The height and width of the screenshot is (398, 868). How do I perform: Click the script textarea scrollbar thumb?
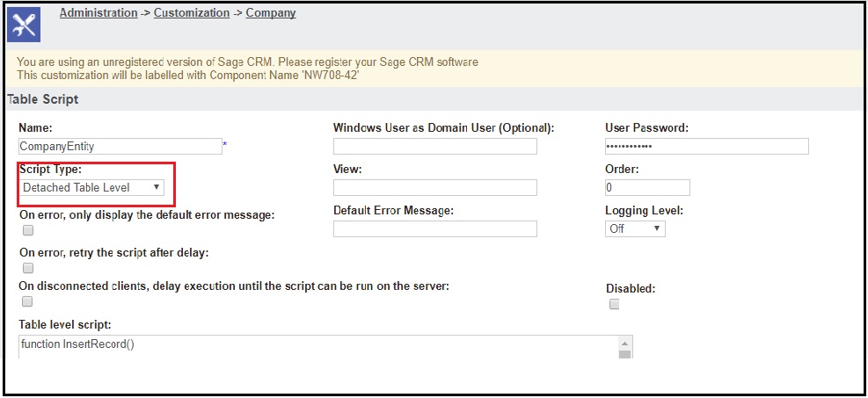pos(624,354)
